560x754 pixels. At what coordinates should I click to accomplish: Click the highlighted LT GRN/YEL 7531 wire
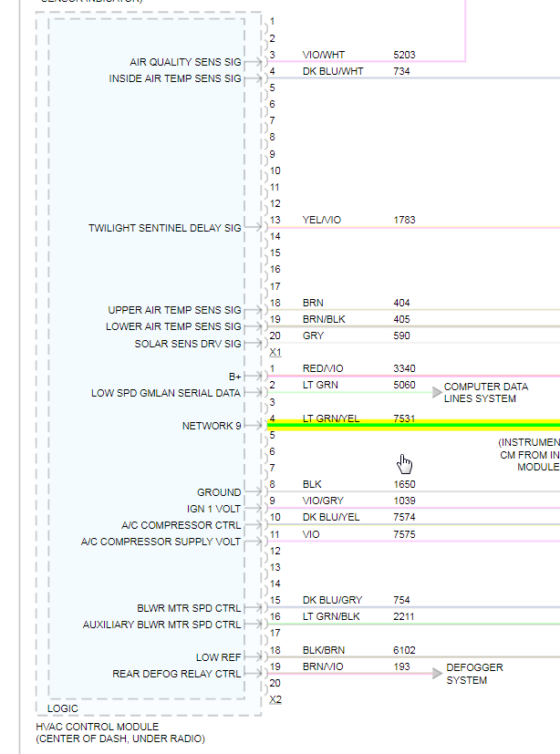tap(414, 425)
